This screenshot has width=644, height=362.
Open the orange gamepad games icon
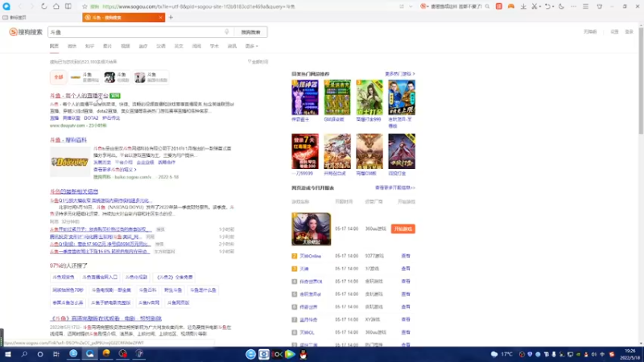pos(511,6)
